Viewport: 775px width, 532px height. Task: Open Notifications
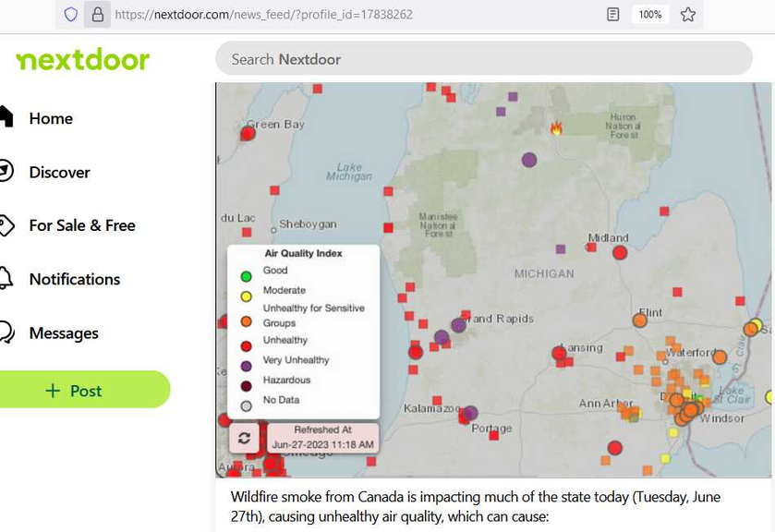(x=75, y=279)
